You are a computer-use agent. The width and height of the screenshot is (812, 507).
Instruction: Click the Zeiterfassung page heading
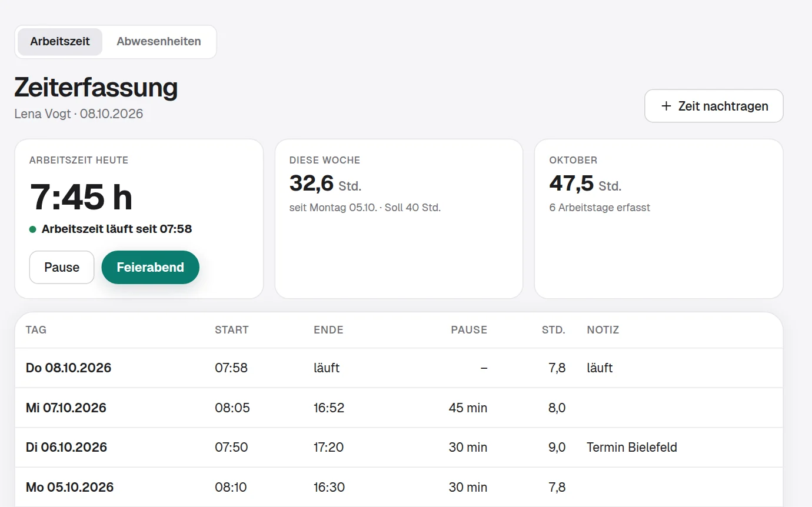coord(96,88)
